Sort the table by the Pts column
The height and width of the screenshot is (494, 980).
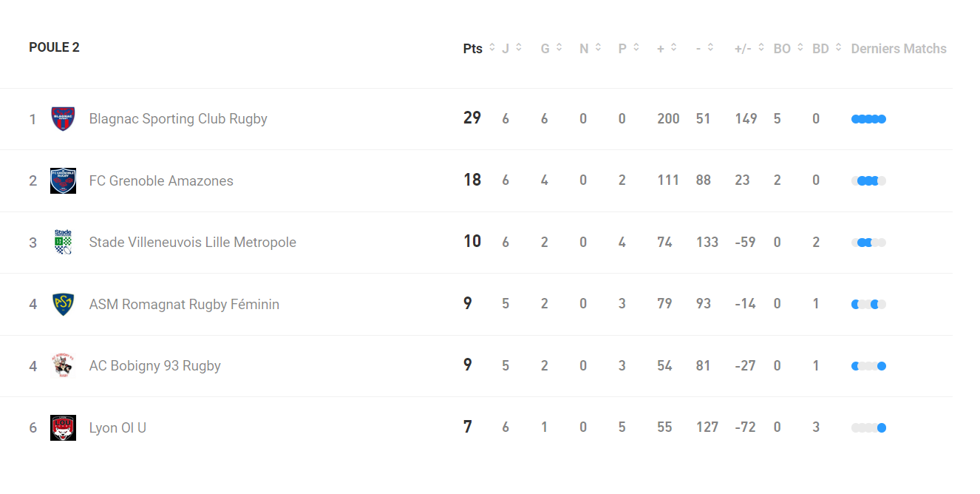pyautogui.click(x=479, y=49)
